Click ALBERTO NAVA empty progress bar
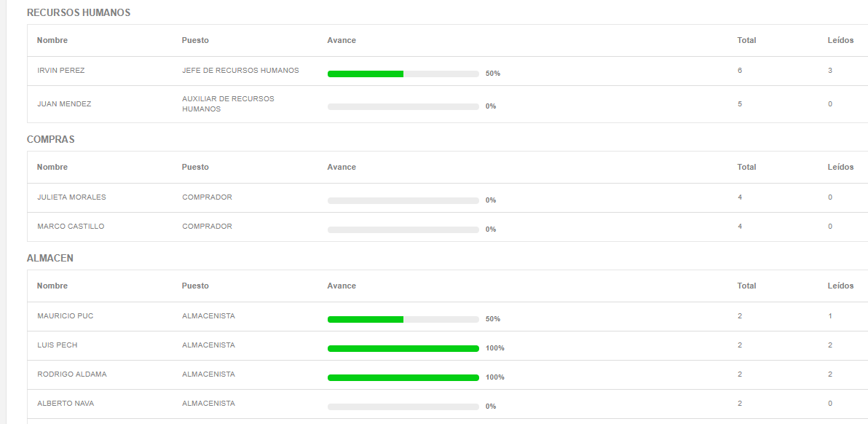This screenshot has height=424, width=868. 403,407
